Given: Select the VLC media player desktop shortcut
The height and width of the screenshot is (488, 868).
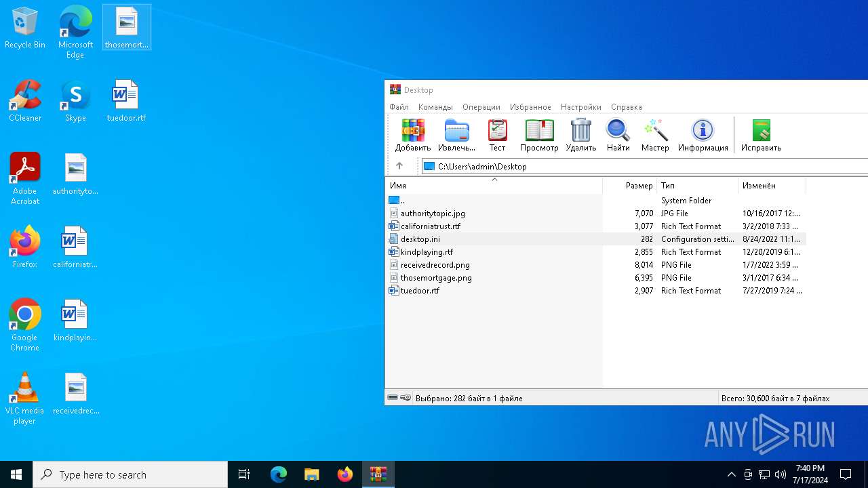Looking at the screenshot, I should [x=25, y=399].
